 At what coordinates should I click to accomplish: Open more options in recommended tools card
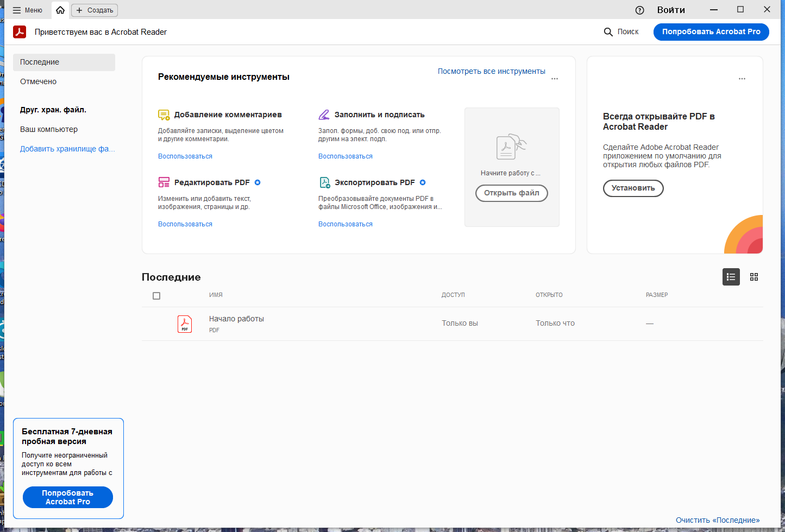click(554, 79)
